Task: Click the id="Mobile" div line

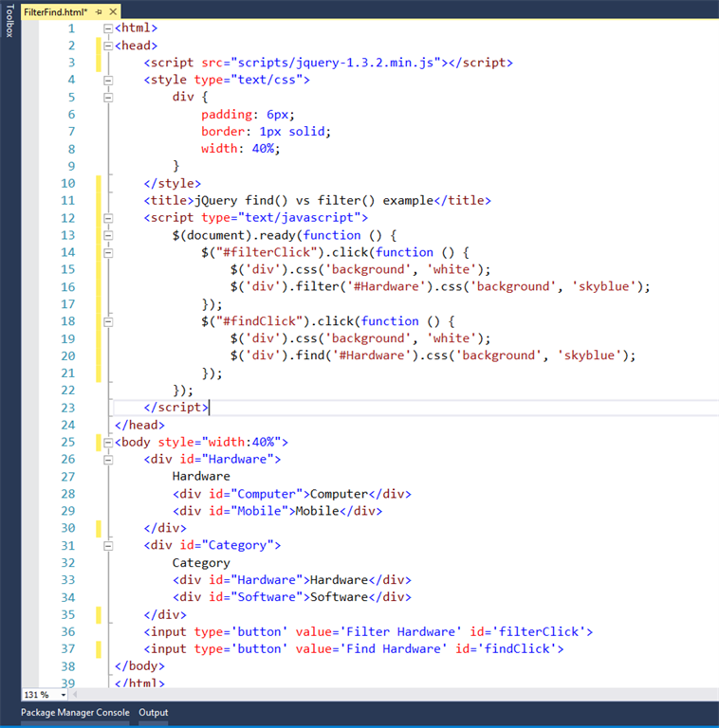Action: (x=277, y=511)
